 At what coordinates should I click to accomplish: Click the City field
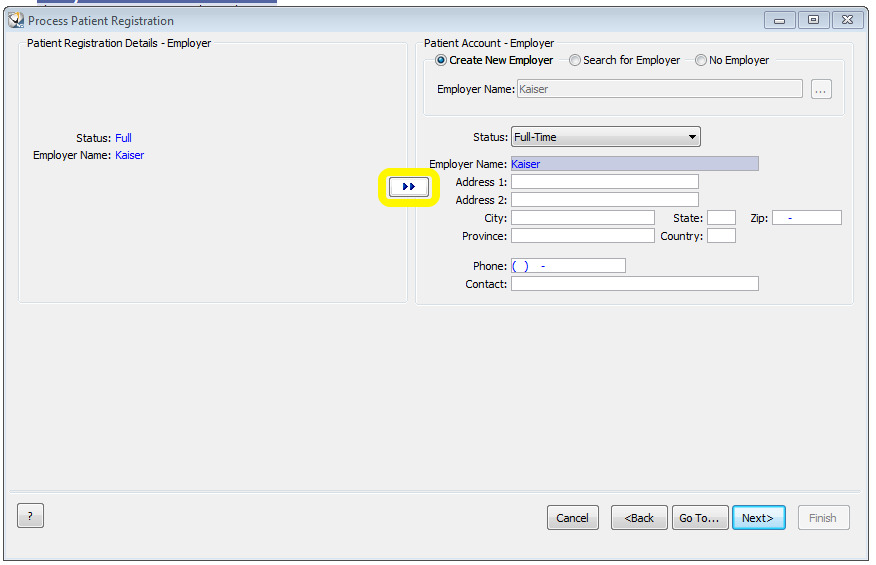coord(583,218)
